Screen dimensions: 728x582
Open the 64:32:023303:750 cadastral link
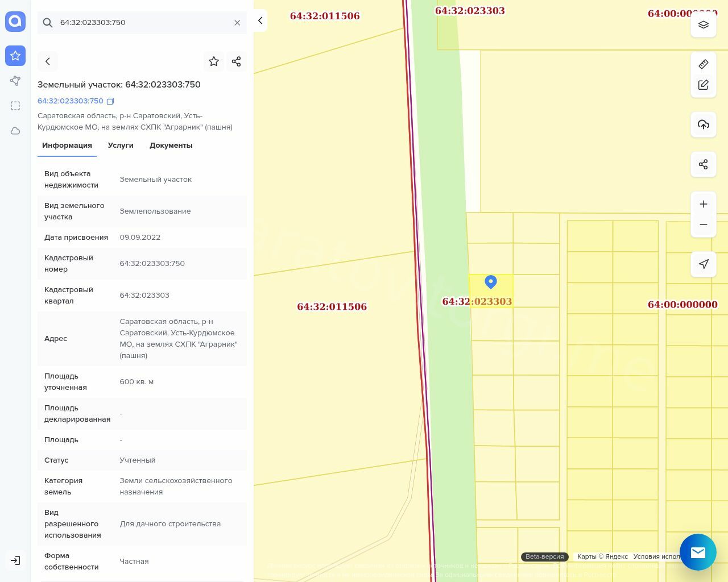71,101
